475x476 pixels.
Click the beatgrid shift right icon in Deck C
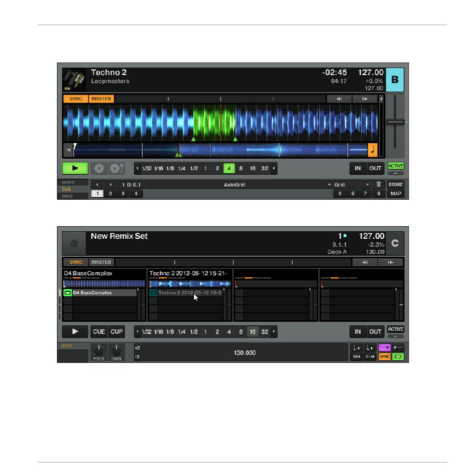[x=369, y=357]
